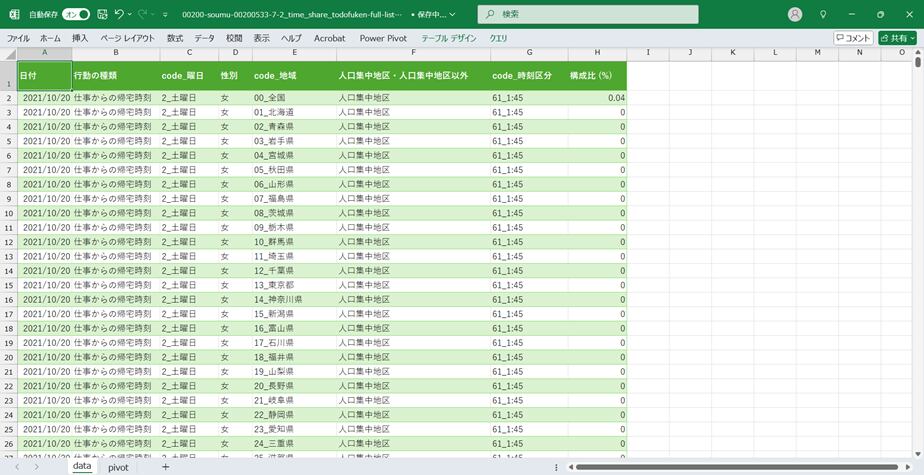Switch to the pivot sheet tab
This screenshot has width=924, height=475.
[x=118, y=467]
